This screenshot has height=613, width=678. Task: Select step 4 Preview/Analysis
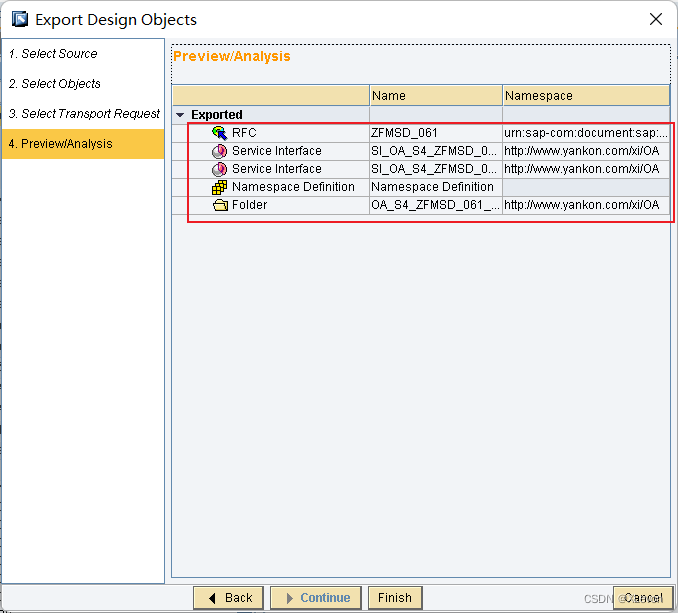point(83,144)
